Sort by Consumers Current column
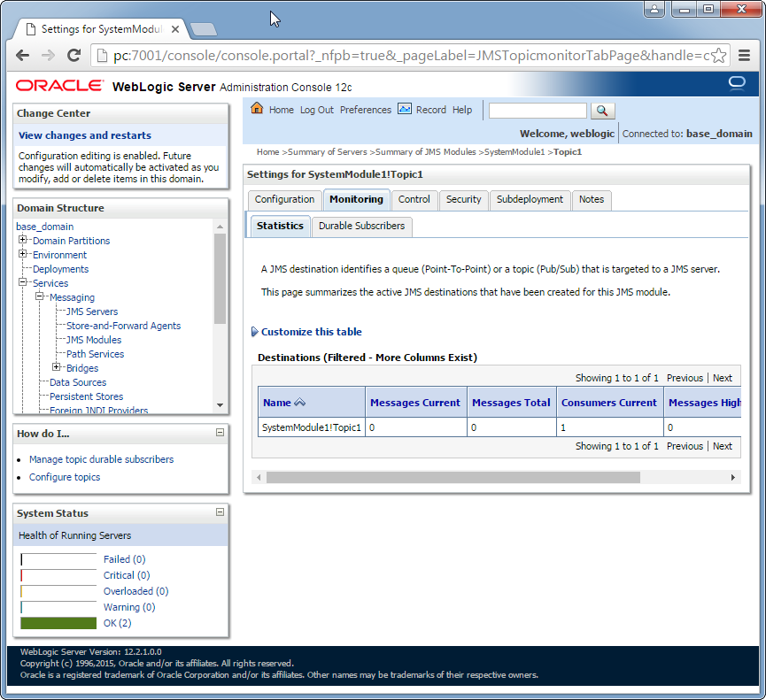Image resolution: width=766 pixels, height=700 pixels. (x=608, y=403)
